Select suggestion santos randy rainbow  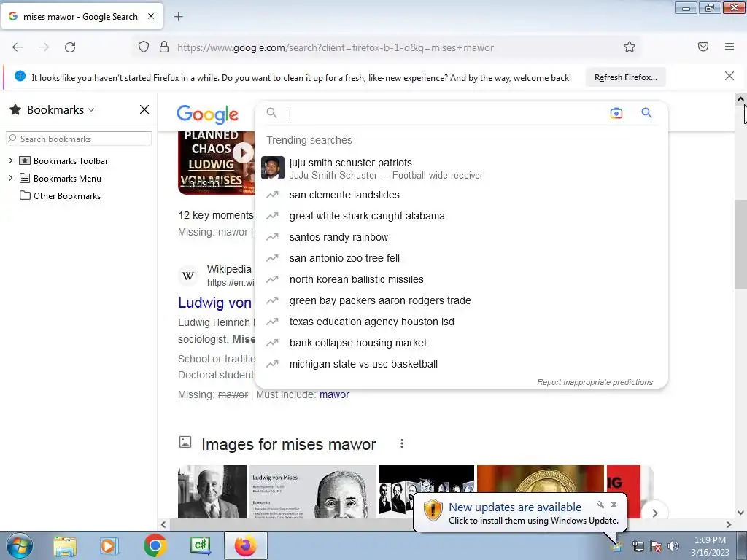(462, 237)
